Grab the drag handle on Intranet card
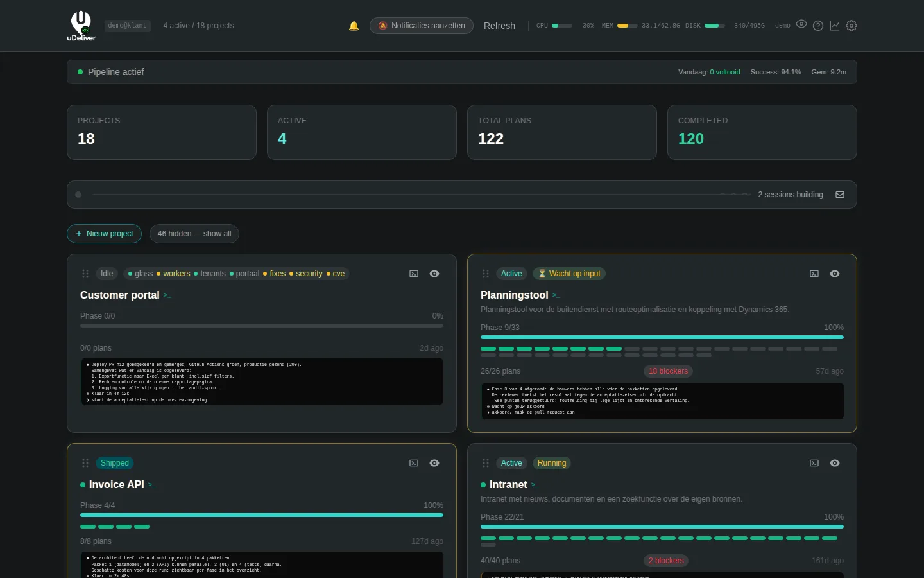 click(x=486, y=463)
